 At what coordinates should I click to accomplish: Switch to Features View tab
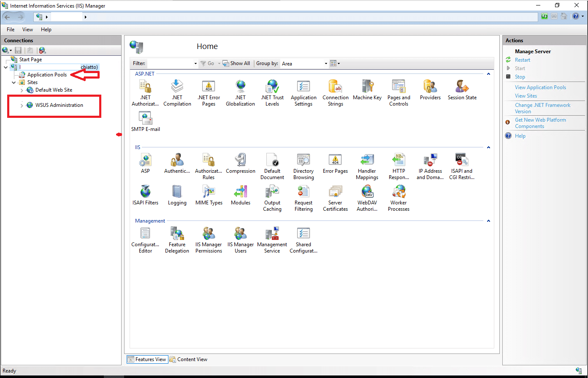(147, 359)
